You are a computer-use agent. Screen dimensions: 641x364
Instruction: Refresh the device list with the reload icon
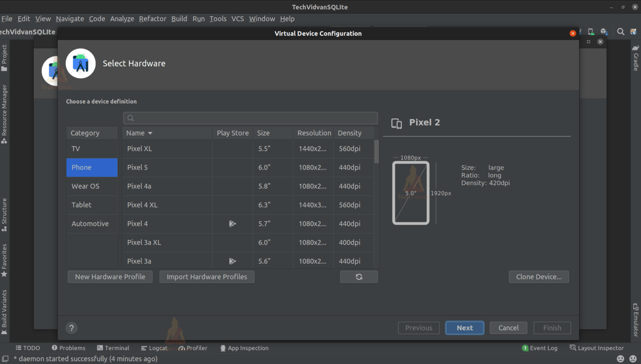[359, 276]
